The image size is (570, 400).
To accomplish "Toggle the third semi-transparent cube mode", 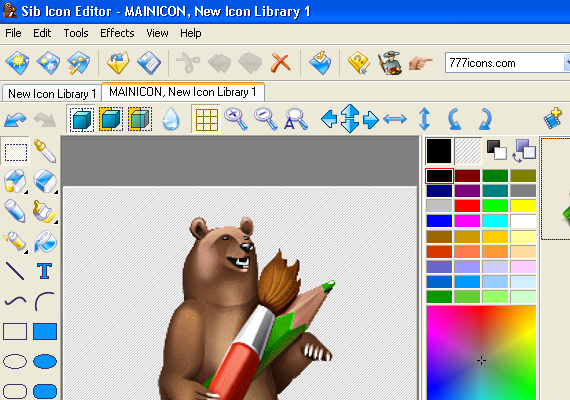I will (x=140, y=119).
